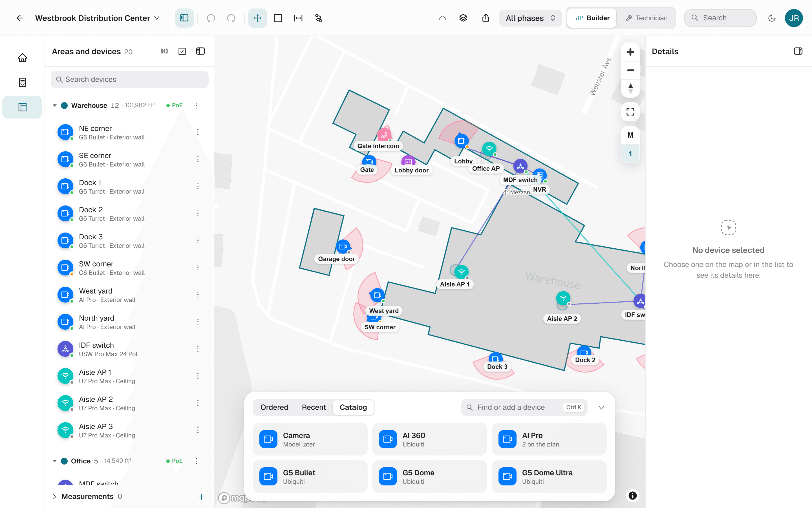Click the undo icon
812x508 pixels.
pyautogui.click(x=211, y=18)
